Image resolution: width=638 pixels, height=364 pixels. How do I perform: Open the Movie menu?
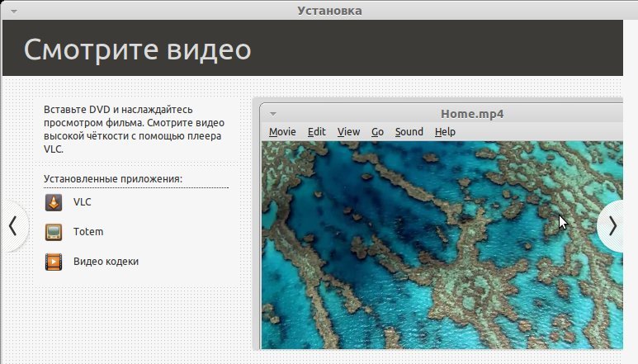[282, 132]
